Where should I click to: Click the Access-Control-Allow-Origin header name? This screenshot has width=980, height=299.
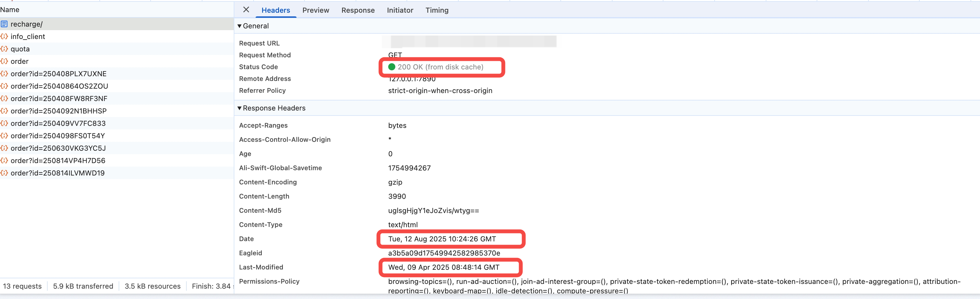pos(285,139)
